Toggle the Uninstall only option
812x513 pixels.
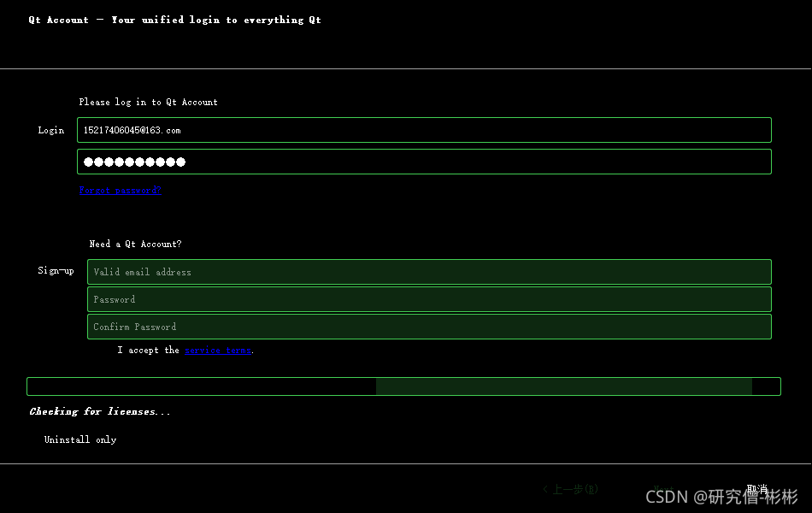(x=80, y=439)
